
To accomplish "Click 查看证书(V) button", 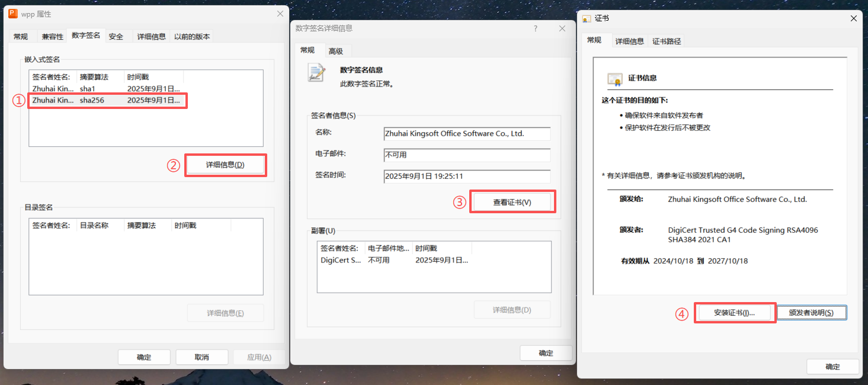I will tap(513, 202).
